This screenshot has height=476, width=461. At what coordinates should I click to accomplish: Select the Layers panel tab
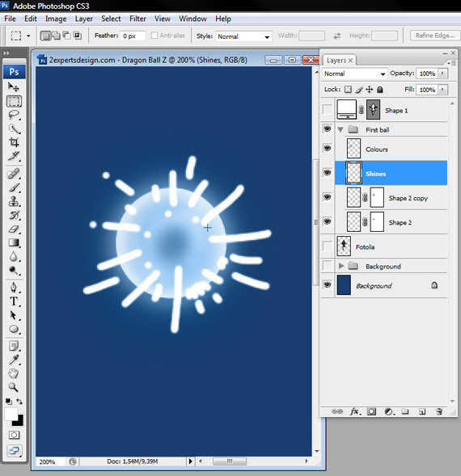tap(339, 61)
